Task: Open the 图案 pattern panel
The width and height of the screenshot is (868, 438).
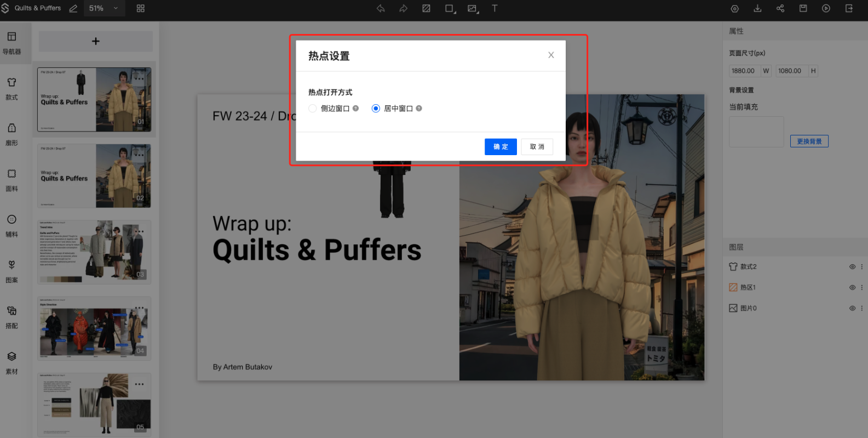Action: coord(12,271)
